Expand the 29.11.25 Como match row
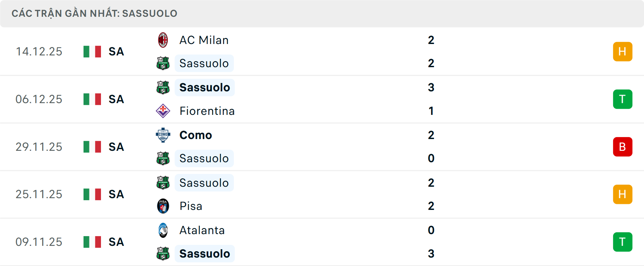Viewport: 644px width, 266px height. (x=335, y=147)
